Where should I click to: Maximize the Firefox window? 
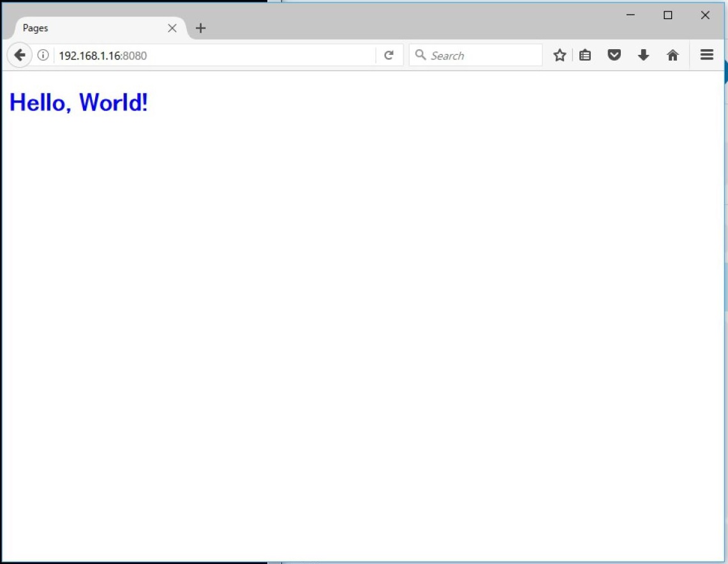[x=668, y=15]
